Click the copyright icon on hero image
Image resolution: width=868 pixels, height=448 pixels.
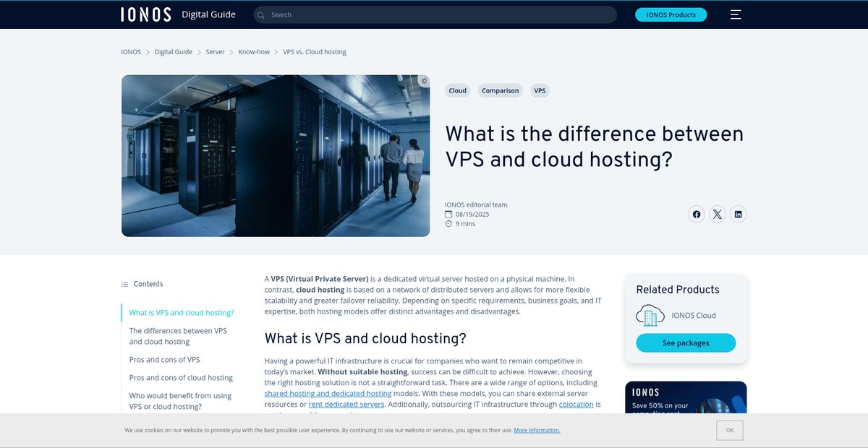pos(424,81)
